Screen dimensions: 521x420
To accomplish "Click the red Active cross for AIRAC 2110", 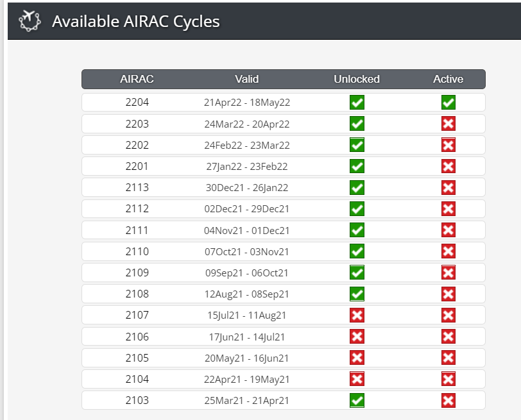I will point(448,251).
